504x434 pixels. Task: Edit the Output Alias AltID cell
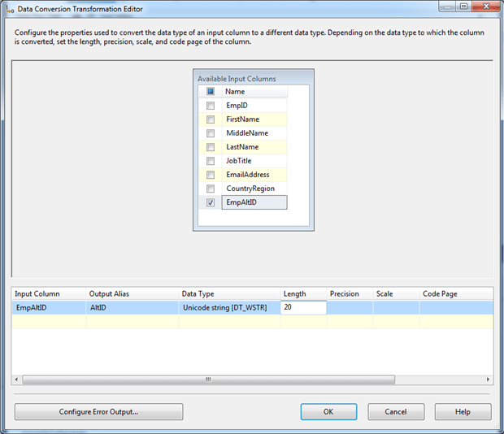[132, 308]
